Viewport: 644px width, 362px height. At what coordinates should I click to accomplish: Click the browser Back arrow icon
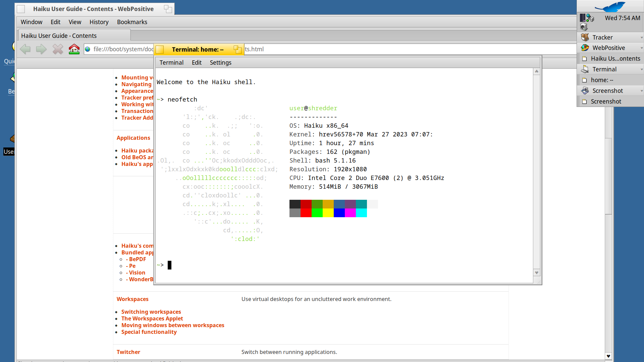[25, 49]
